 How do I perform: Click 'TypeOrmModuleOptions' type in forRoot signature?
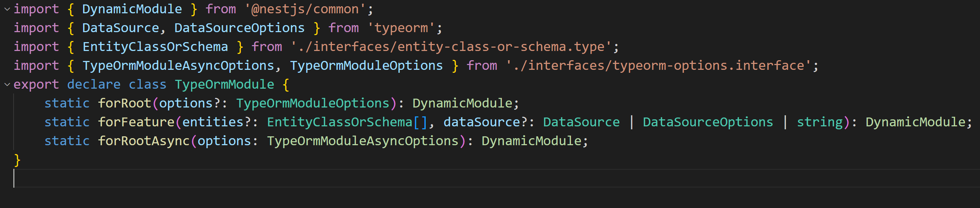coord(313,103)
